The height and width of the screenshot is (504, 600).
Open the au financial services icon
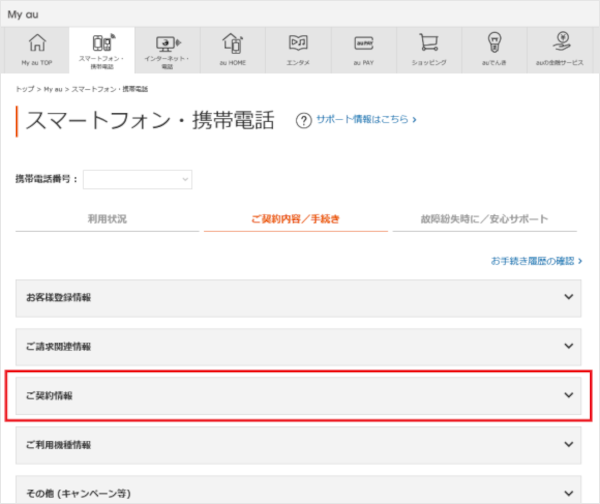(558, 44)
